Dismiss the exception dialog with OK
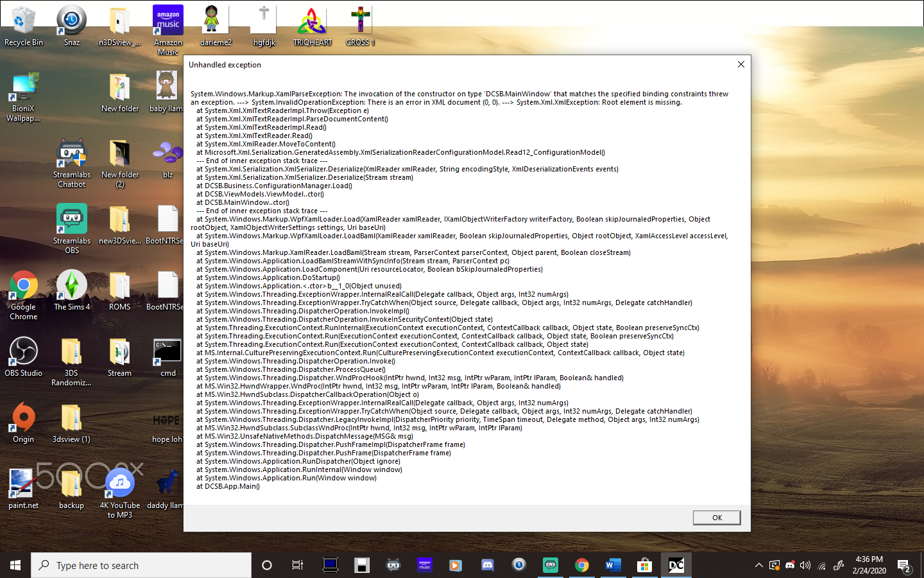This screenshot has height=578, width=924. 716,518
